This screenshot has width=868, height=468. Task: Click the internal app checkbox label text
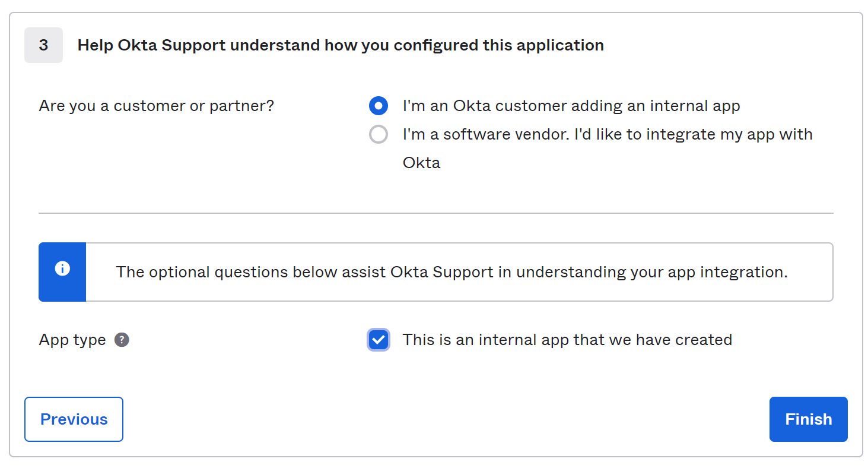[567, 340]
